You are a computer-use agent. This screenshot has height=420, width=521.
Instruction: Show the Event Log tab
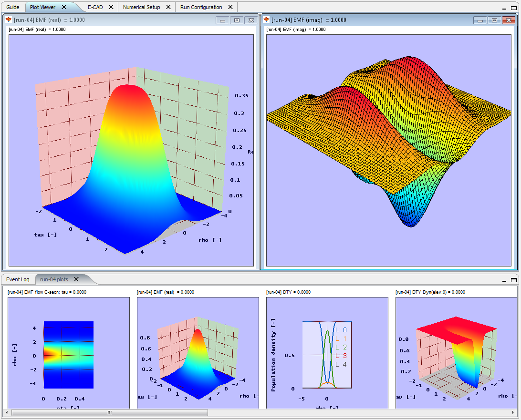point(18,279)
